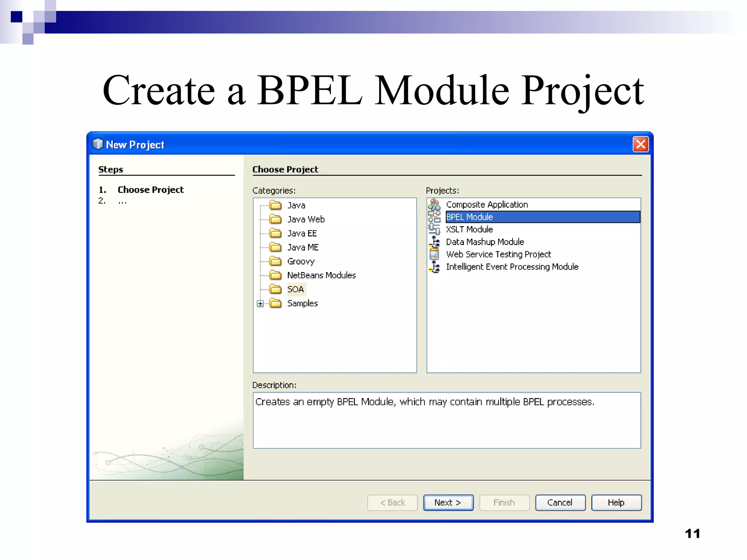Click the Data Mashup Module icon
This screenshot has height=560, width=747.
click(434, 242)
